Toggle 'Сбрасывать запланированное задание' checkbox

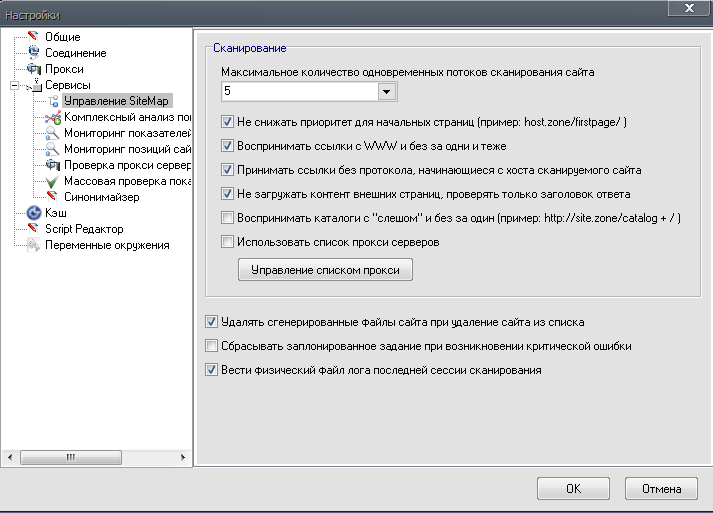click(211, 346)
